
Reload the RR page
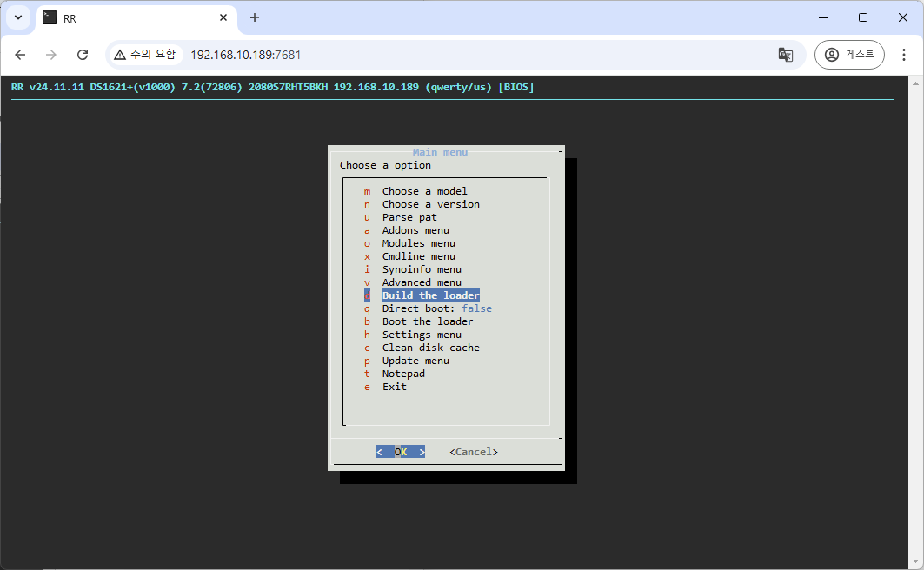[83, 55]
